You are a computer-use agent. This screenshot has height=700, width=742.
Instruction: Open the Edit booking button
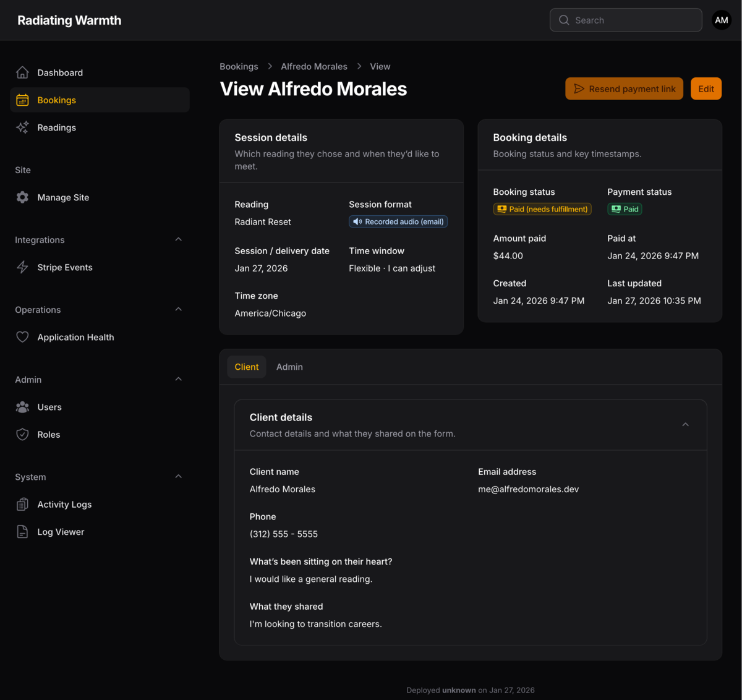tap(706, 88)
